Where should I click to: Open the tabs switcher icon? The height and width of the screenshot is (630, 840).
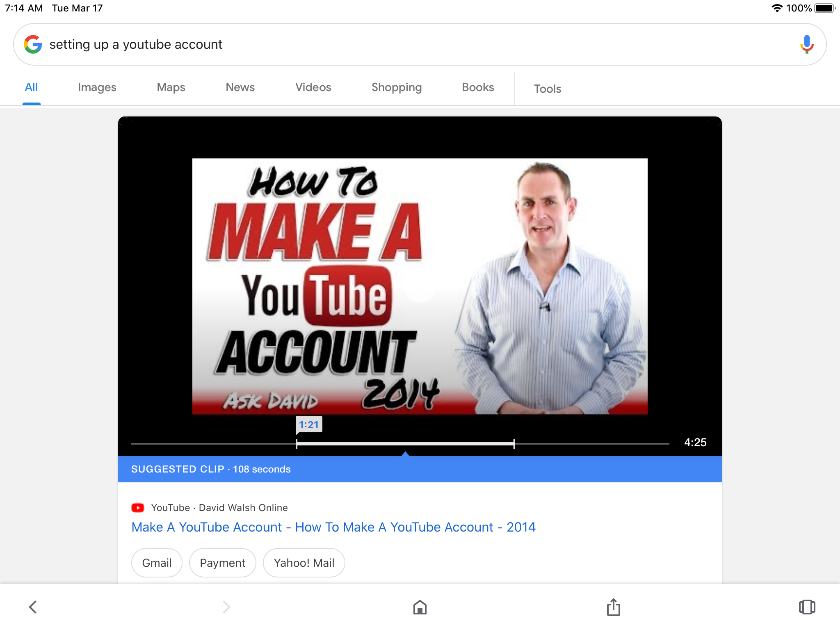click(806, 607)
